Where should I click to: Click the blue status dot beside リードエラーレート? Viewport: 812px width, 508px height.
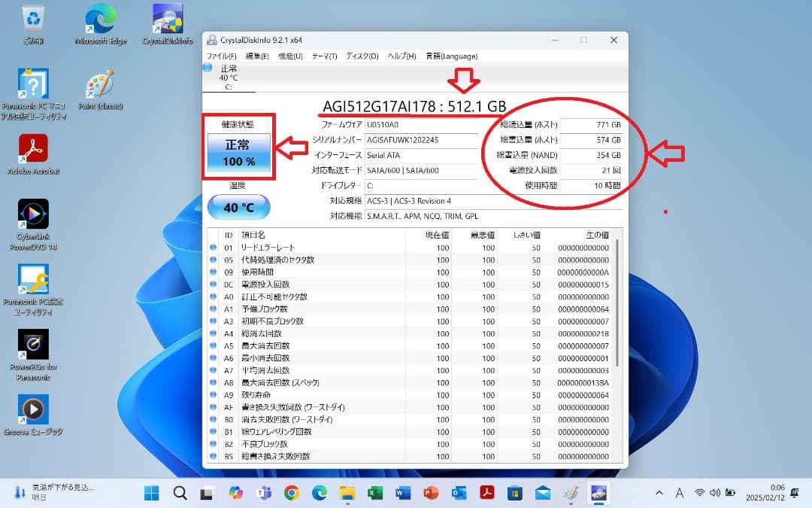pyautogui.click(x=214, y=248)
